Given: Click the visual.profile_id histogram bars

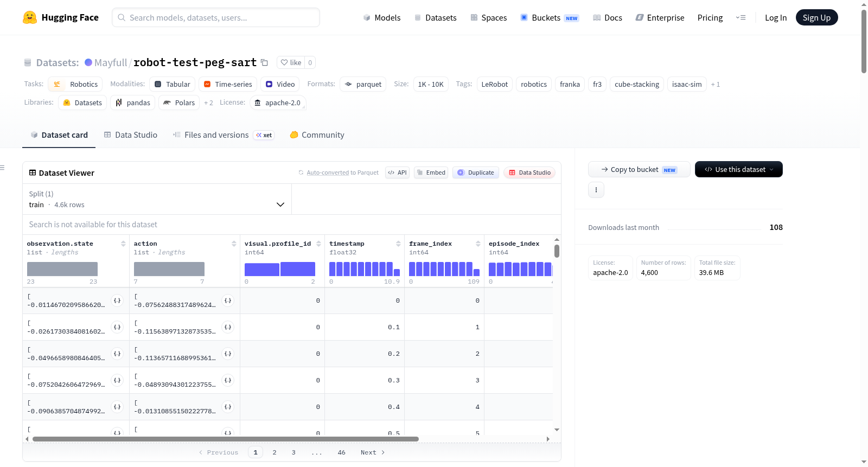Looking at the screenshot, I should 280,269.
